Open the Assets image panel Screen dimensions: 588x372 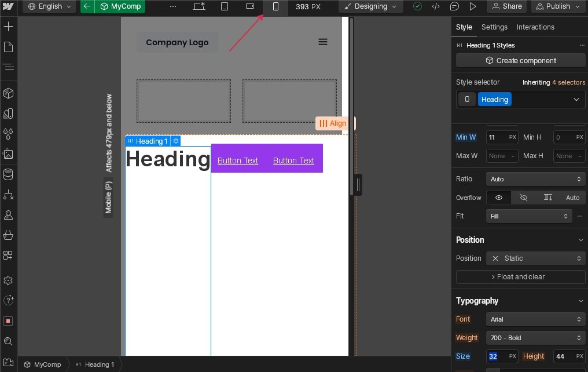(x=8, y=154)
